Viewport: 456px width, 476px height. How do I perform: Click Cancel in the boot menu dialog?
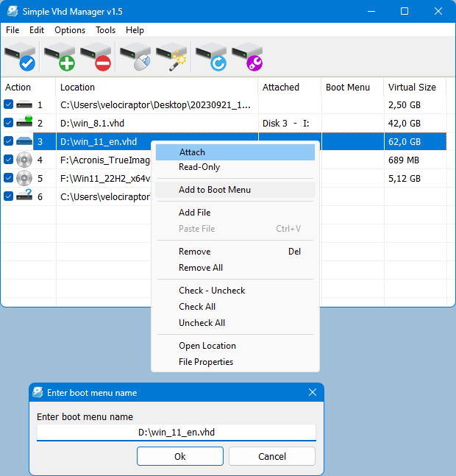pos(271,456)
